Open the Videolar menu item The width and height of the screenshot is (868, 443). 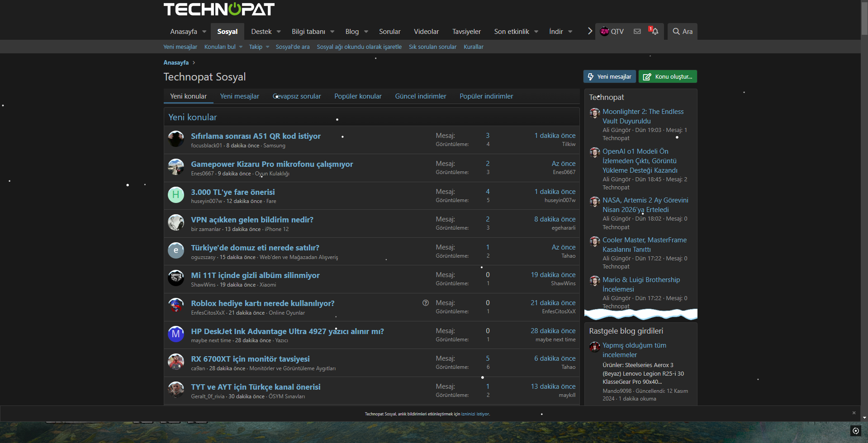point(426,32)
